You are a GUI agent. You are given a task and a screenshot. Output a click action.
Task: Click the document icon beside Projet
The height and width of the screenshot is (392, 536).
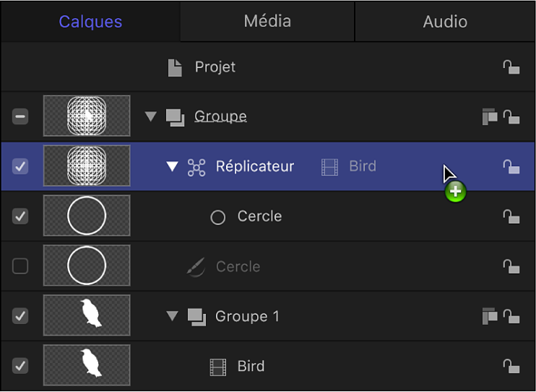174,67
